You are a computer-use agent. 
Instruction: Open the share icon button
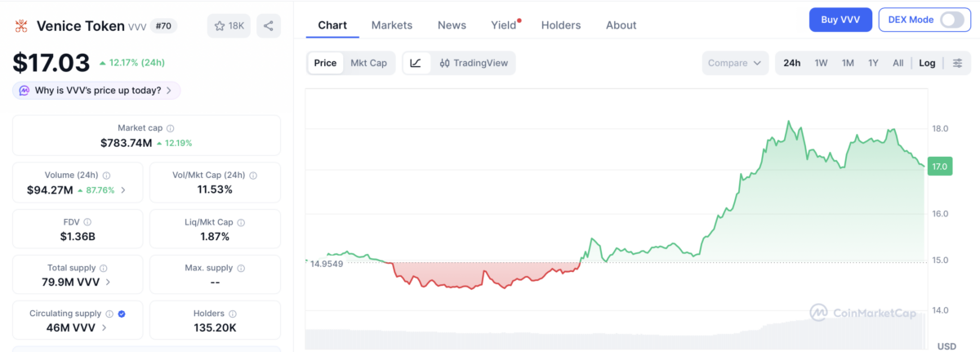[x=268, y=26]
